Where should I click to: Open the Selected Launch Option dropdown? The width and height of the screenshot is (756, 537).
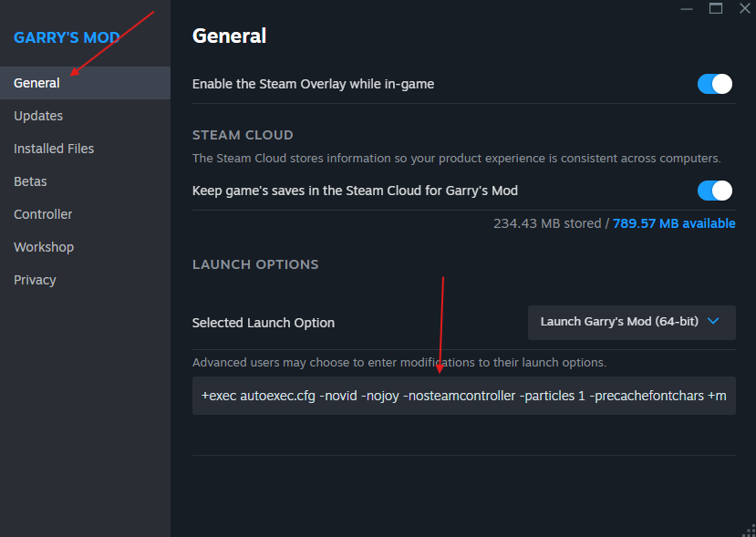[x=631, y=322]
